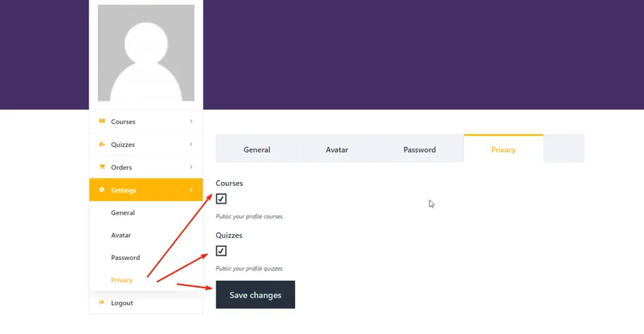Expand the Orders sidebar chevron
The height and width of the screenshot is (334, 644).
coord(191,167)
